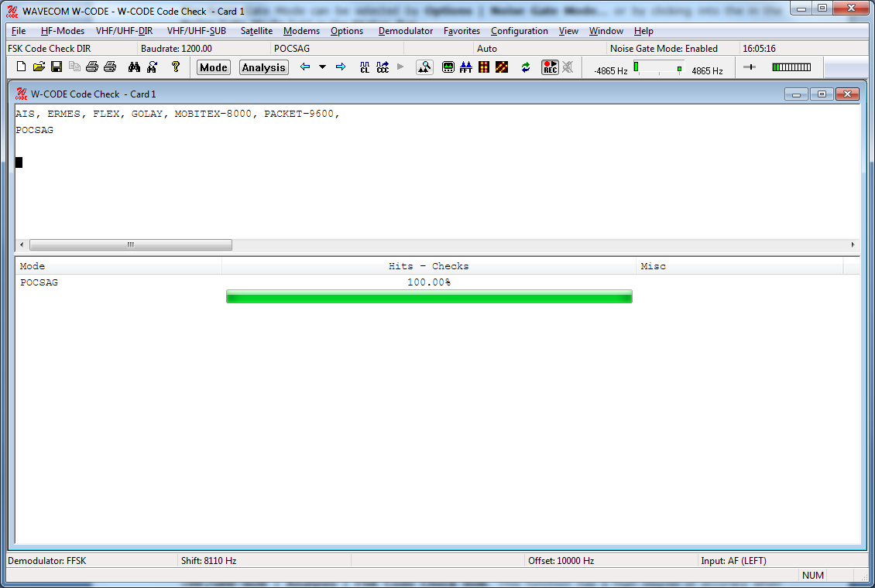Click the green oscilloscope display icon
The image size is (875, 588).
pos(448,67)
